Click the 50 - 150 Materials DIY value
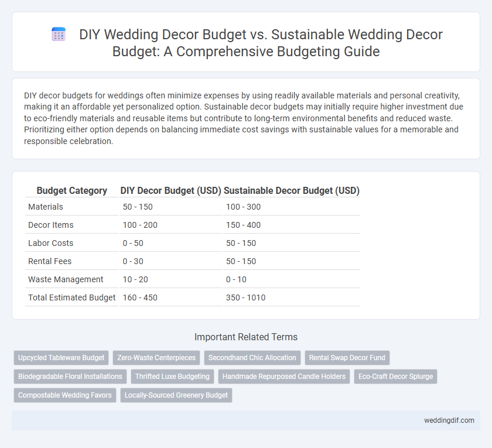The width and height of the screenshot is (492, 448). click(x=138, y=207)
